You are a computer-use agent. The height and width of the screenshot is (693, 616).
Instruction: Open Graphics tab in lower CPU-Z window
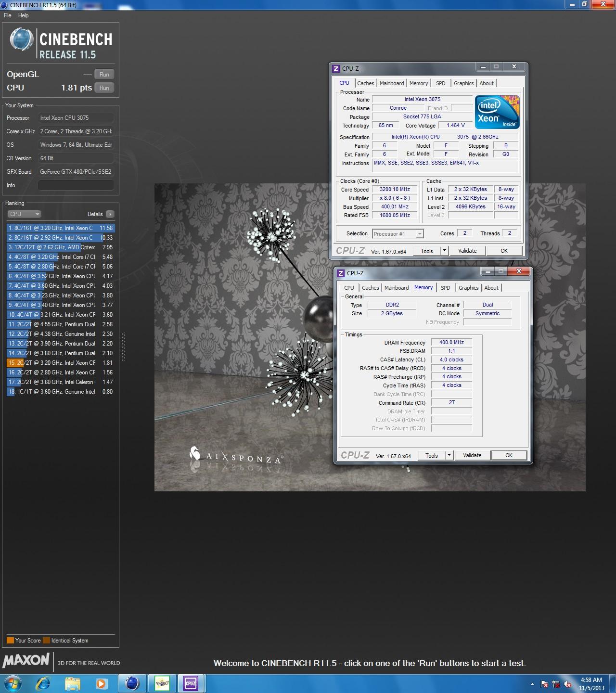tap(469, 288)
